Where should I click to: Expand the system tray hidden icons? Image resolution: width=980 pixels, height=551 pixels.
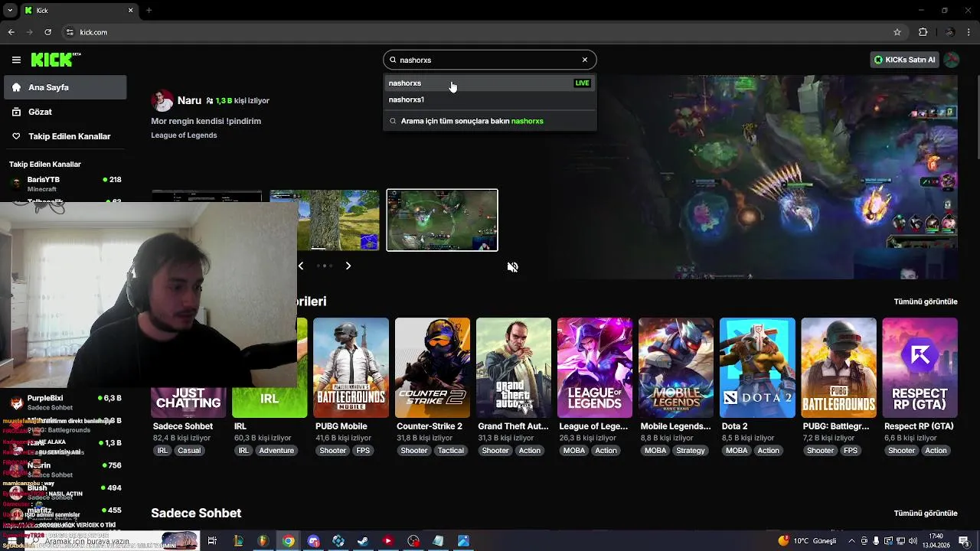pos(851,541)
